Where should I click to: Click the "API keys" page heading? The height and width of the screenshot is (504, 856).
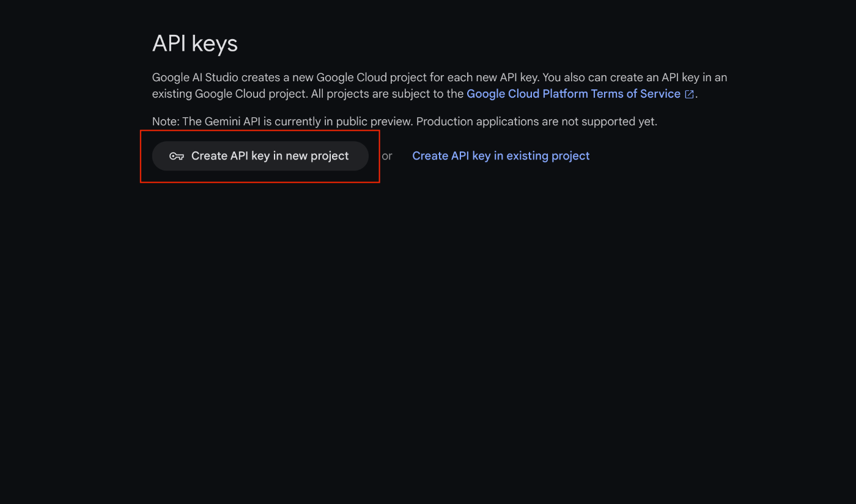(x=195, y=44)
